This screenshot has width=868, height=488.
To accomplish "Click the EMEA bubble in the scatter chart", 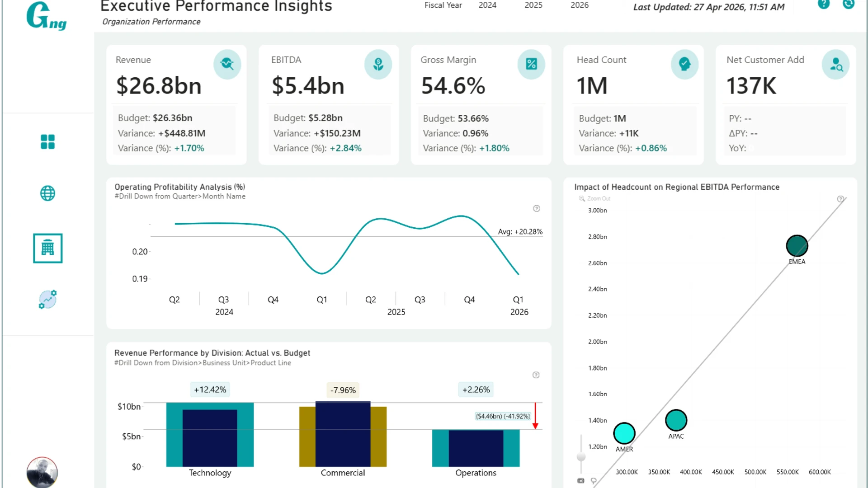I will 797,246.
